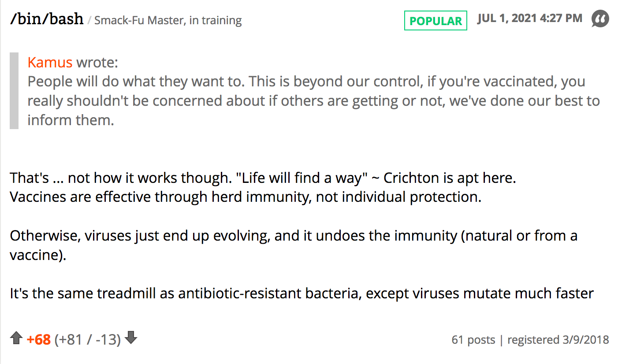Viewport: 618px width, 364px height.
Task: Click the word "wrote:" after Kamus
Action: (97, 62)
